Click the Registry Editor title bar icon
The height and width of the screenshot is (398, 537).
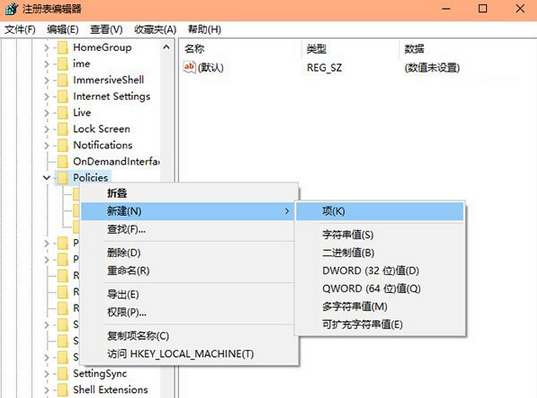(12, 9)
